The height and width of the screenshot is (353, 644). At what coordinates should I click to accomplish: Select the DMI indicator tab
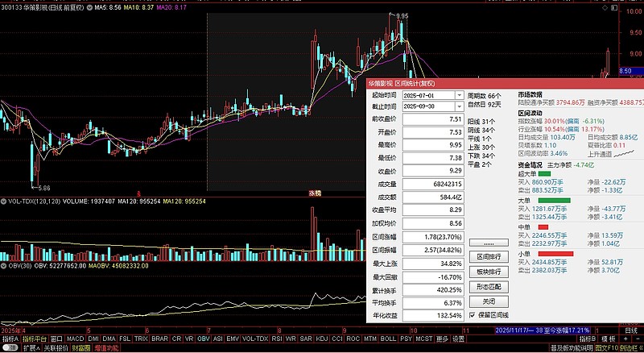point(93,339)
